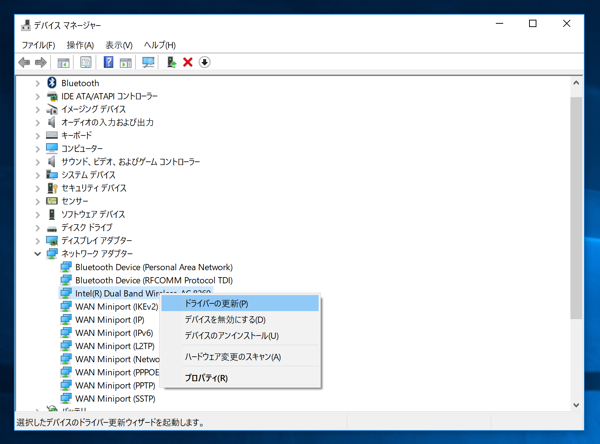
Task: Select the コンピューター label
Action: click(82, 149)
